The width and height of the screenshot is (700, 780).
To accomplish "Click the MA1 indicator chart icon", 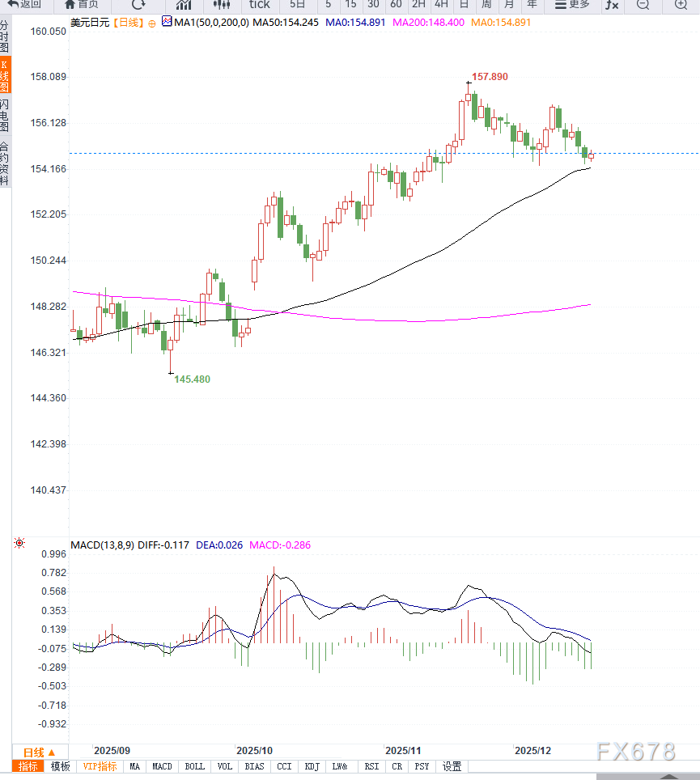I will [x=167, y=22].
